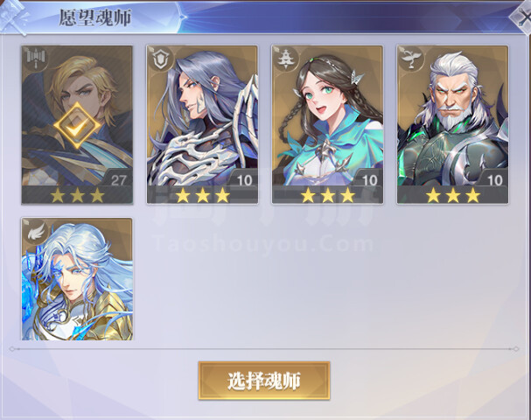Select the blue-haired golden armor soul master card
Image resolution: width=531 pixels, height=420 pixels.
coord(77,279)
